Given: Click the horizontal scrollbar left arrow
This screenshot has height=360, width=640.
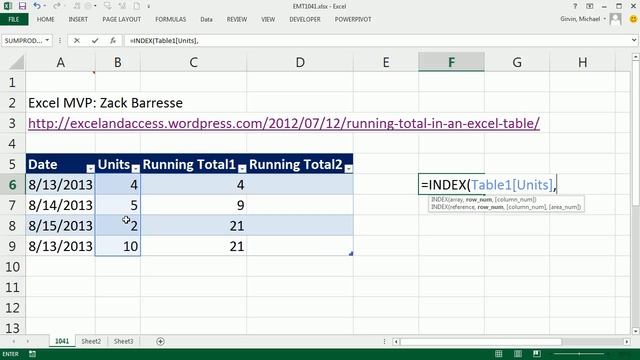Looking at the screenshot, I should [396, 341].
